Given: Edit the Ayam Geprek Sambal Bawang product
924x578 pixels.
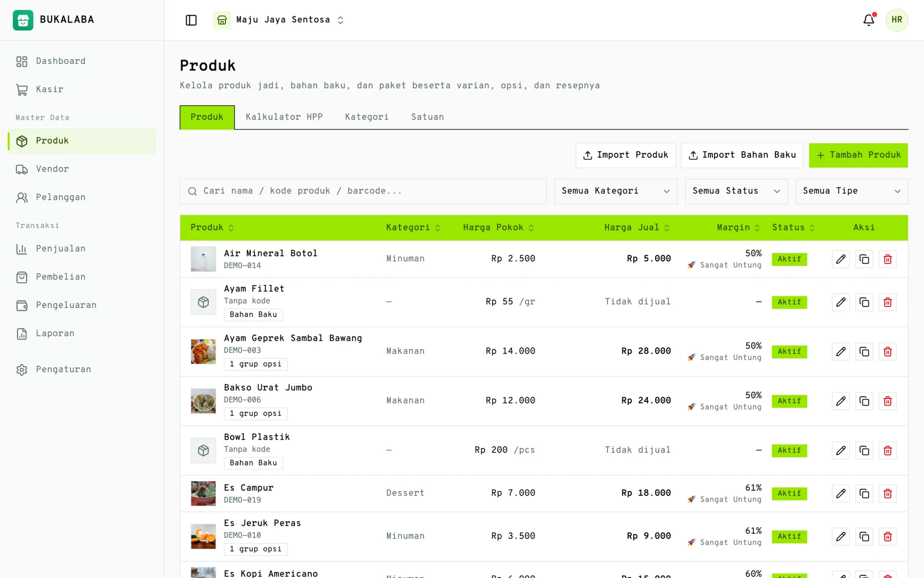Looking at the screenshot, I should pos(841,351).
